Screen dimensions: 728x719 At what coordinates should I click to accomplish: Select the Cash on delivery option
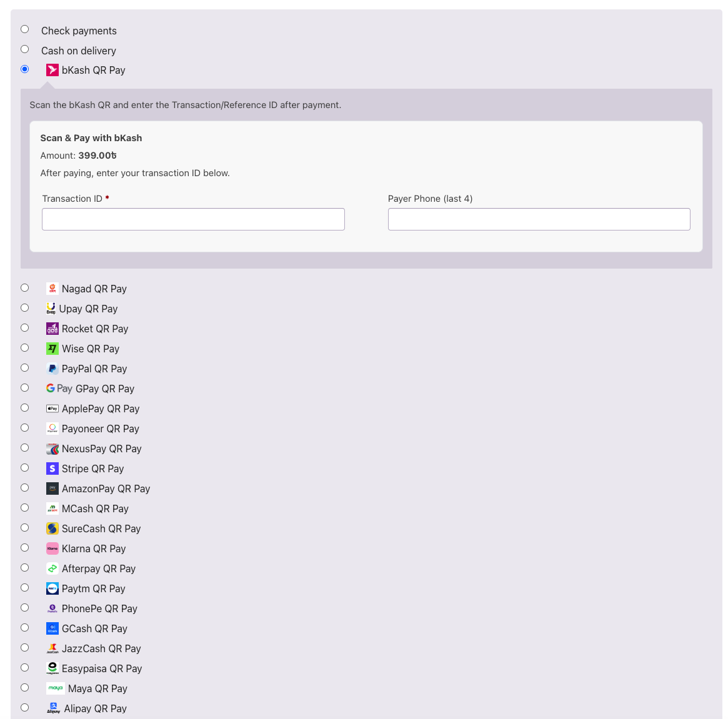[24, 49]
